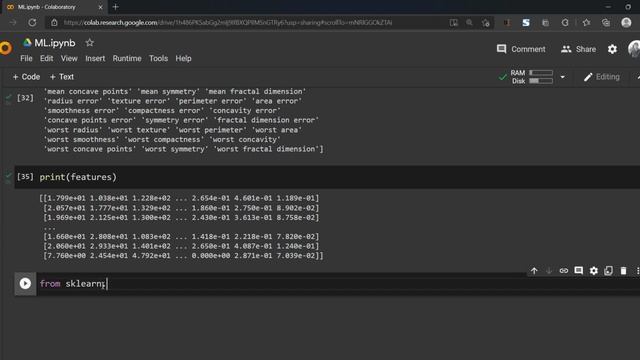Viewport: 640px width, 360px height.
Task: Star the ML.ipynb notebook
Action: 89,42
